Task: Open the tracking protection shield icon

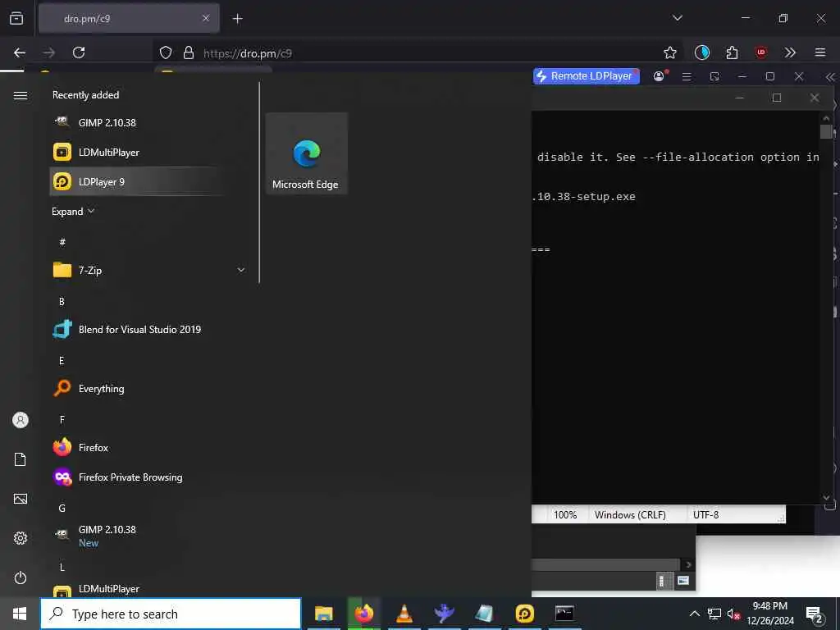Action: pyautogui.click(x=166, y=52)
